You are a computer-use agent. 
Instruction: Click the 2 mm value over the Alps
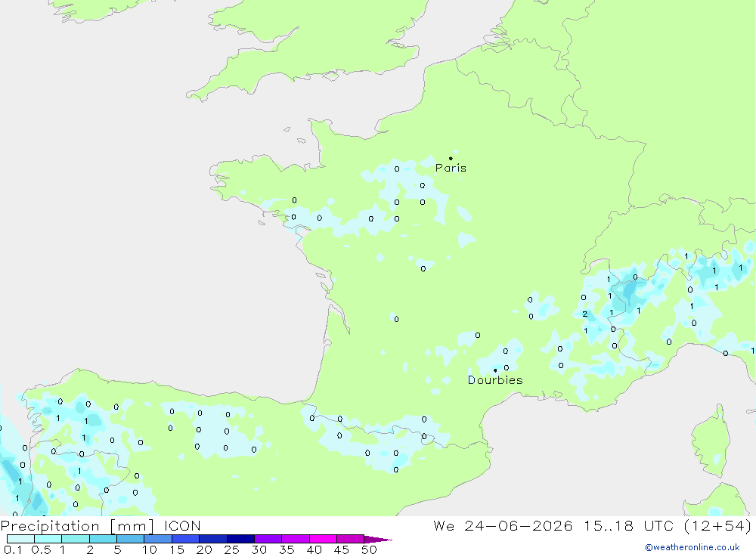pos(585,314)
